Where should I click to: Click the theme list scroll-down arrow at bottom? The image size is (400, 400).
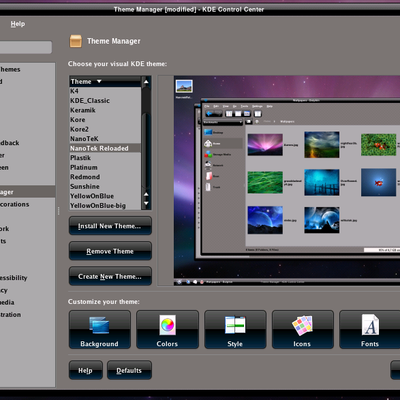(x=146, y=203)
